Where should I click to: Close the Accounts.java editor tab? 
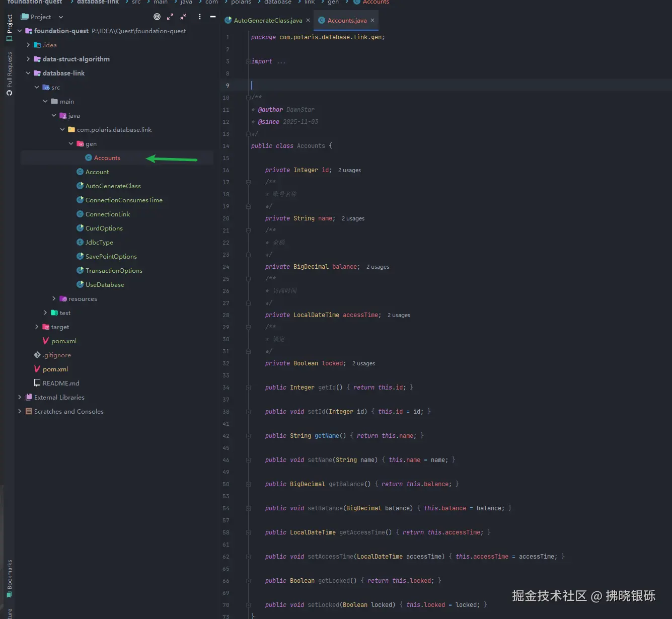pyautogui.click(x=372, y=20)
